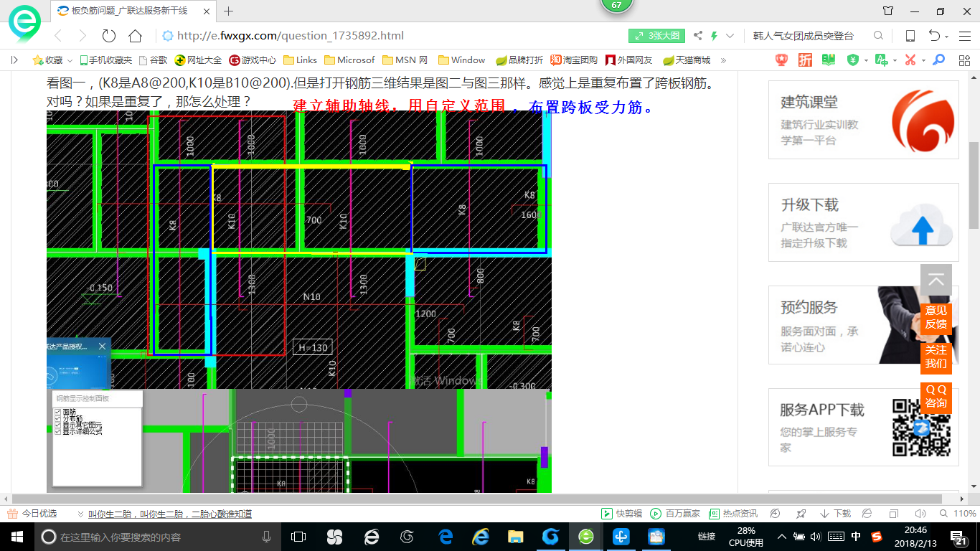Open the 建筑课堂 sidebar card
The image size is (980, 551).
(864, 120)
